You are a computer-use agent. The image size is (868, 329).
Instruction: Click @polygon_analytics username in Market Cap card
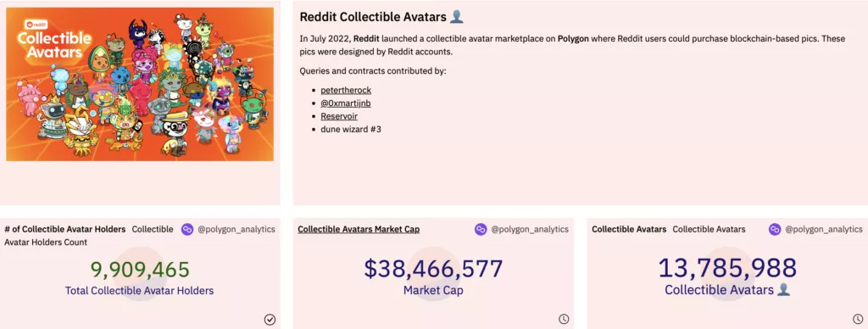click(x=530, y=229)
